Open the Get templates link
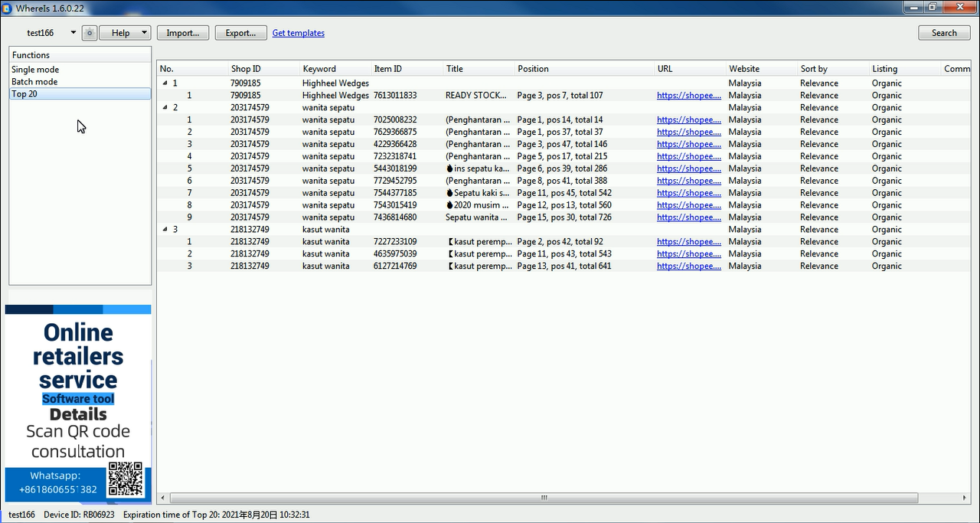 pos(298,33)
